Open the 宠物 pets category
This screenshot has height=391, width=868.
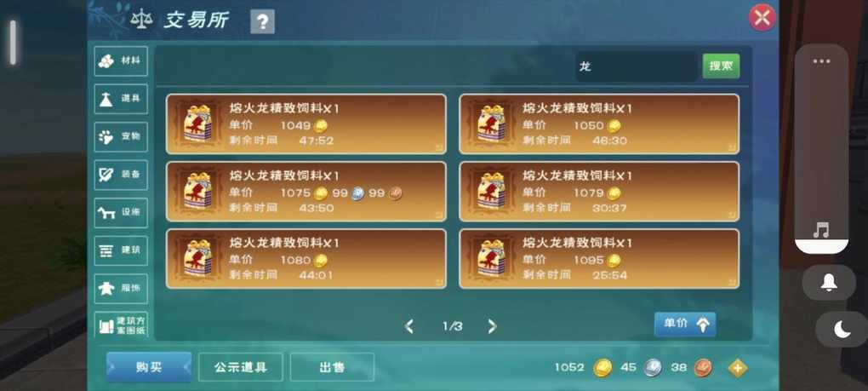[x=121, y=137]
